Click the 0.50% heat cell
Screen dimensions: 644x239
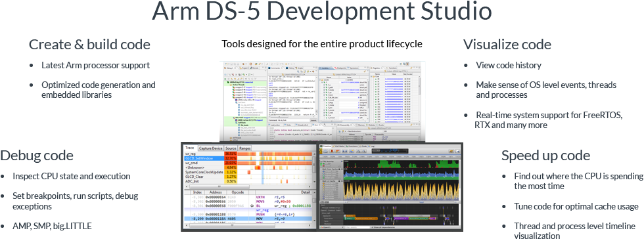pos(231,181)
